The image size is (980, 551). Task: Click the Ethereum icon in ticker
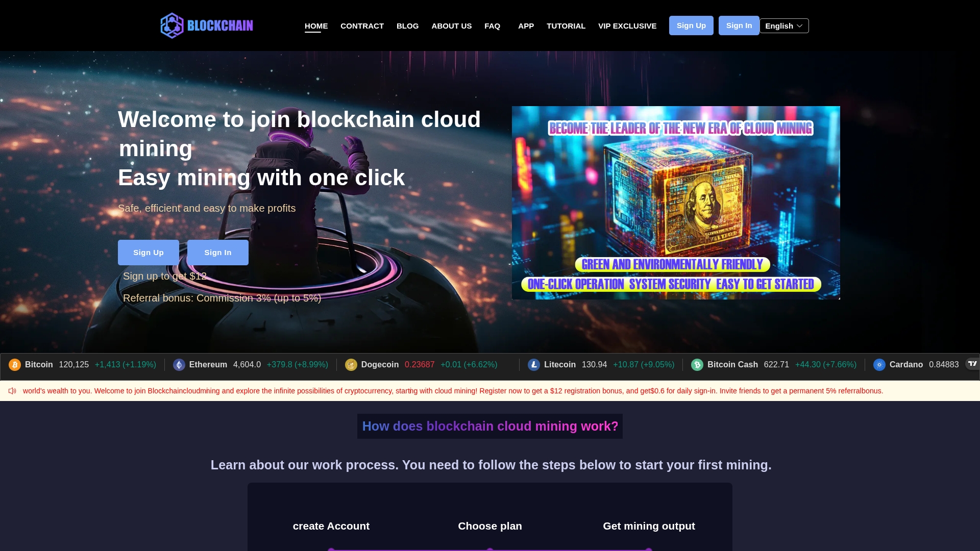coord(179,365)
